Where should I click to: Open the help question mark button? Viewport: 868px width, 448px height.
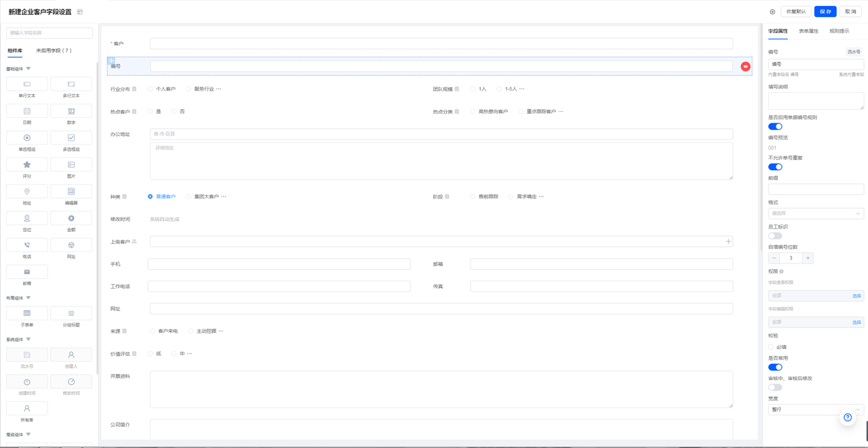pos(848,418)
